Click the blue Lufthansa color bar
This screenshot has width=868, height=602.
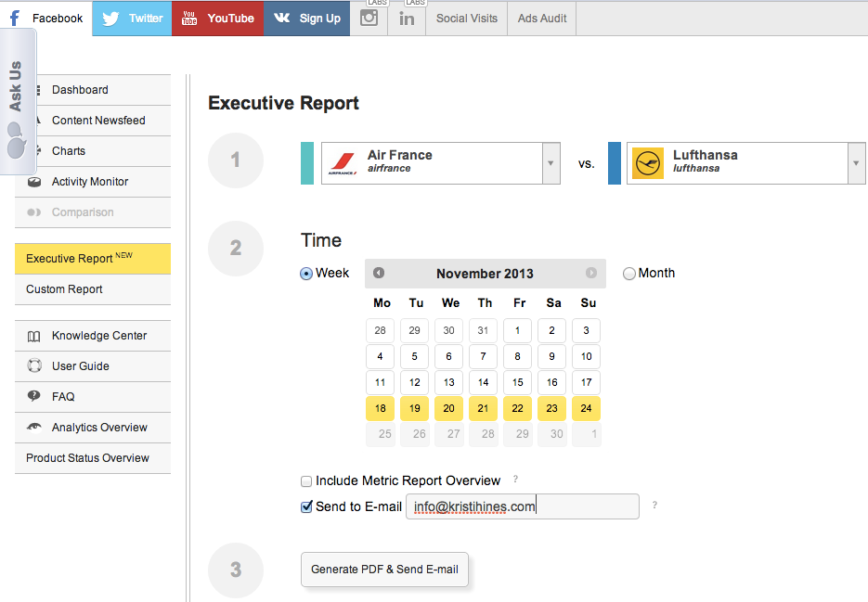[615, 163]
